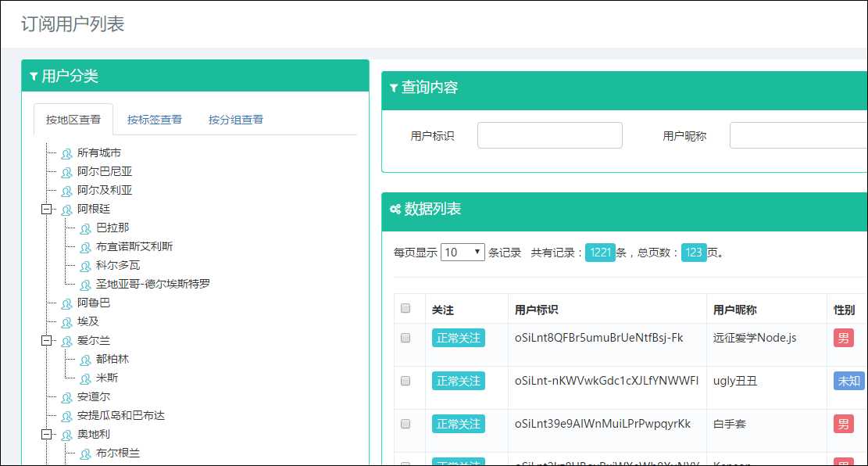Click the user icon beside 安提瓜岛和巴布达
Viewport: 868px width, 466px height.
click(x=66, y=416)
